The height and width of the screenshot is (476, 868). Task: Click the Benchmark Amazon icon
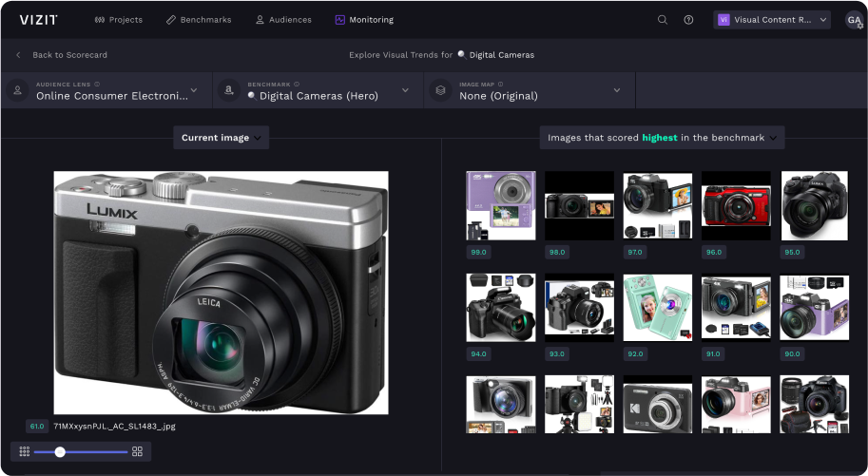pyautogui.click(x=228, y=90)
